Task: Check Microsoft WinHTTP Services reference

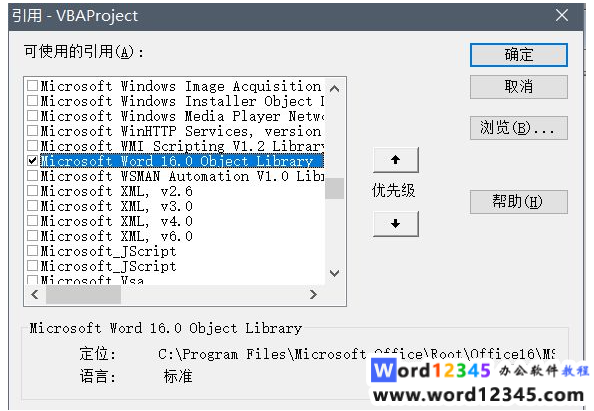Action: pos(33,131)
